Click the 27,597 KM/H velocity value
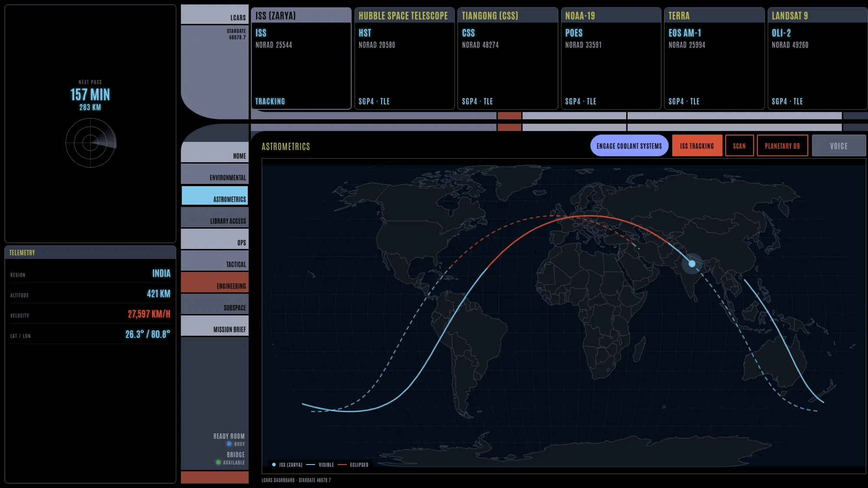Screen dimensions: 868x488 (149, 314)
